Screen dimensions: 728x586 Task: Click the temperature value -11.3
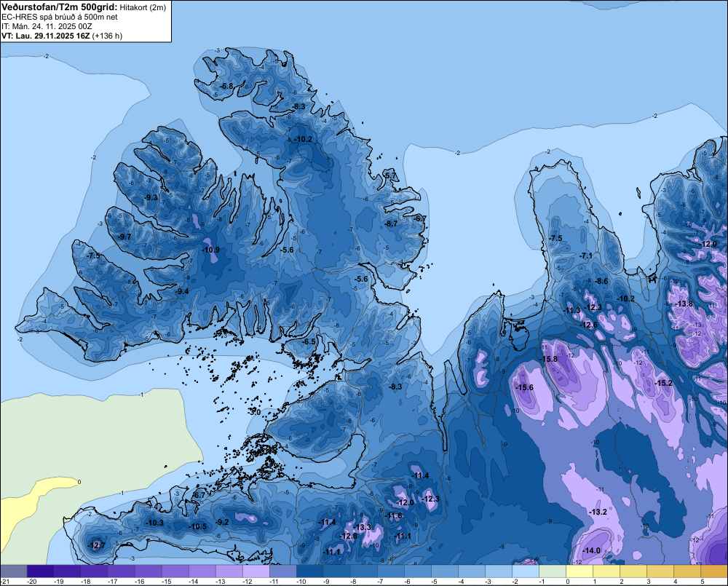572,310
